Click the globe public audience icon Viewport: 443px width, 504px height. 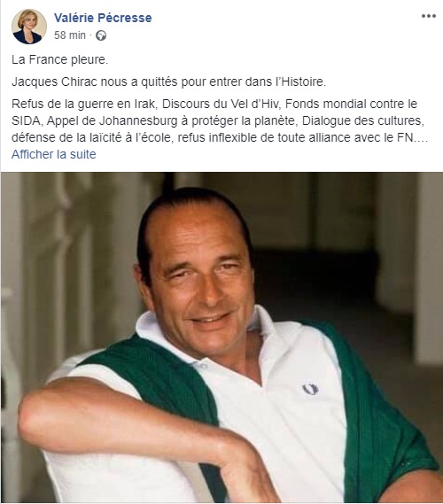[x=101, y=35]
